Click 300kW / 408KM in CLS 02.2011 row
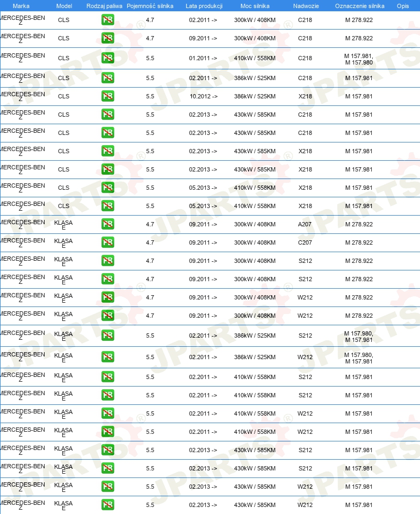The width and height of the screenshot is (420, 514). point(255,20)
